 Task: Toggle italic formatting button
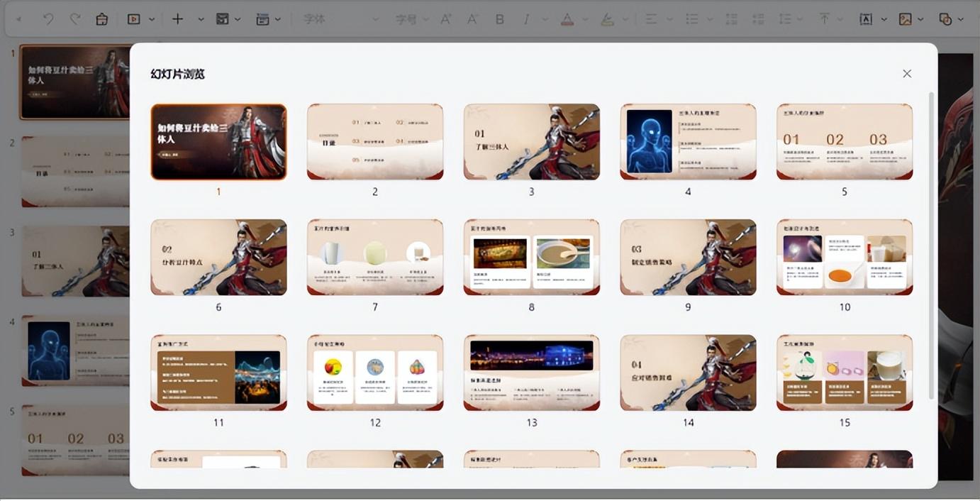(526, 19)
